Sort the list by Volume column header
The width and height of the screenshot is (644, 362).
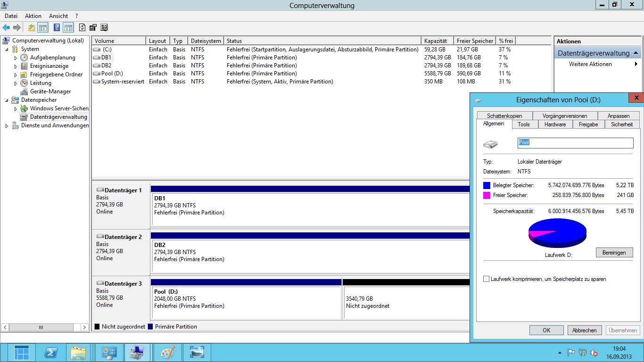click(119, 41)
